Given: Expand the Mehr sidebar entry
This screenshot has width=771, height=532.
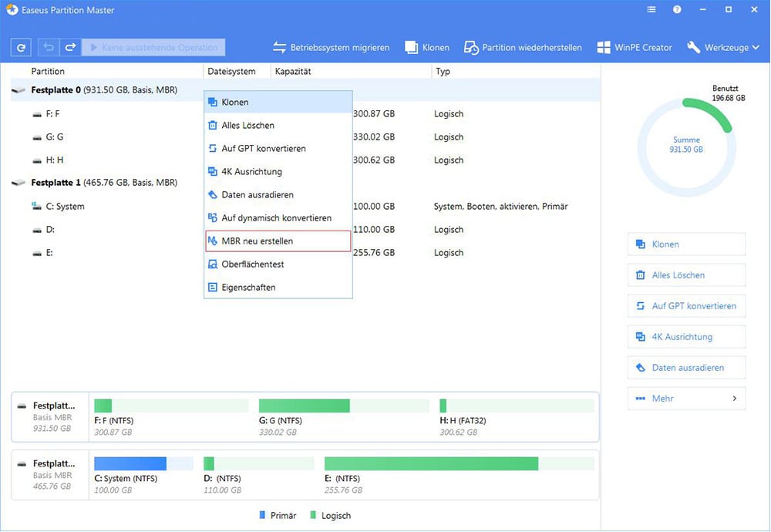Looking at the screenshot, I should pos(686,398).
